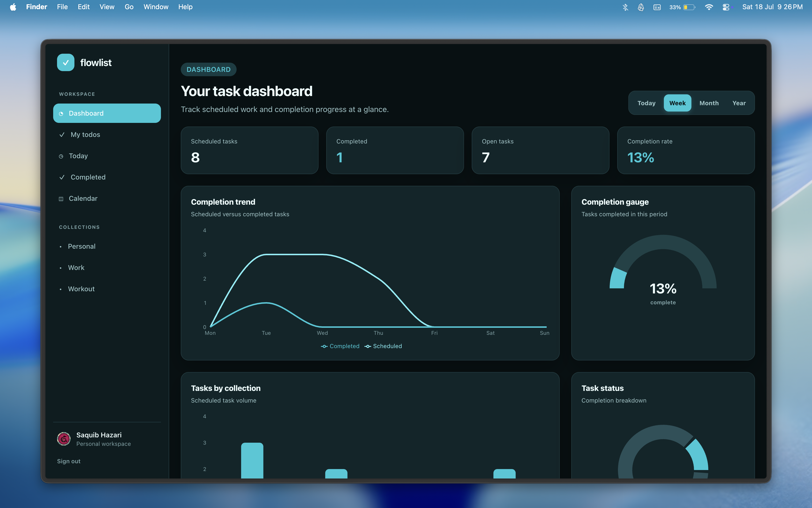Open the Edit menu
The image size is (812, 508).
click(84, 7)
